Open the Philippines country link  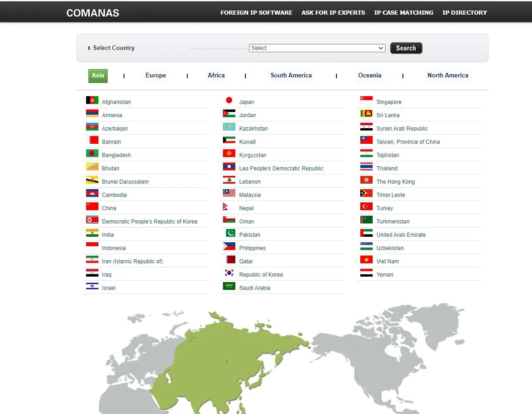252,248
